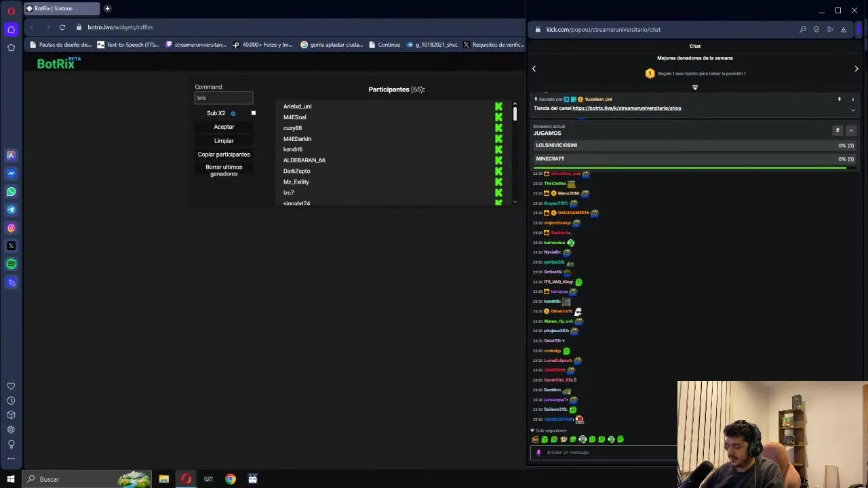Click Borrar ultimos ganadores button

pyautogui.click(x=224, y=170)
